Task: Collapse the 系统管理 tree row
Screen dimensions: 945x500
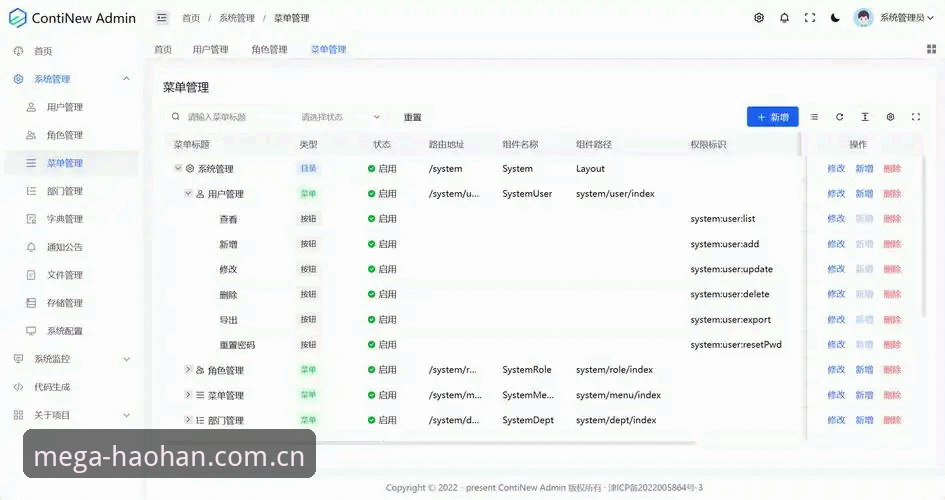Action: [x=178, y=168]
